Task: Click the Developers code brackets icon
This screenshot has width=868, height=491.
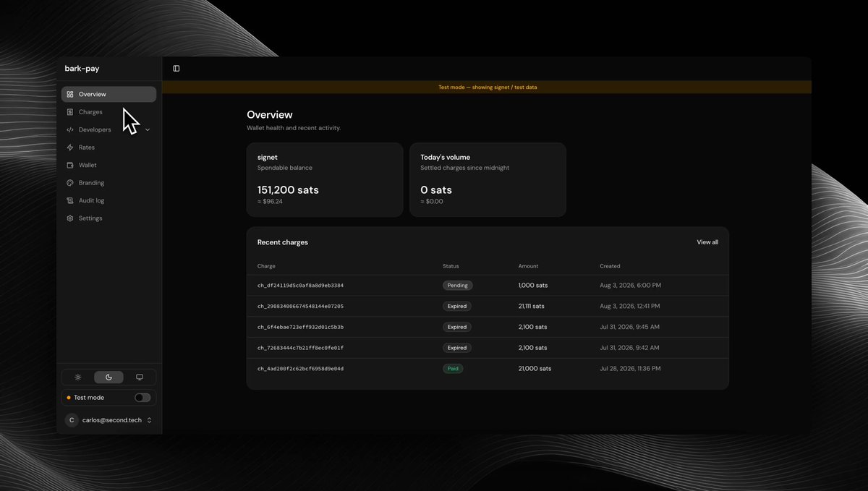Action: point(70,130)
